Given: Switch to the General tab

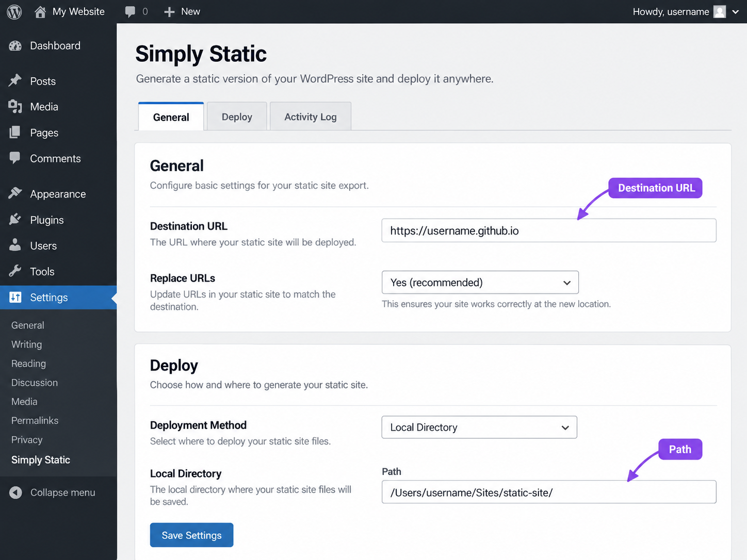Looking at the screenshot, I should pyautogui.click(x=171, y=117).
